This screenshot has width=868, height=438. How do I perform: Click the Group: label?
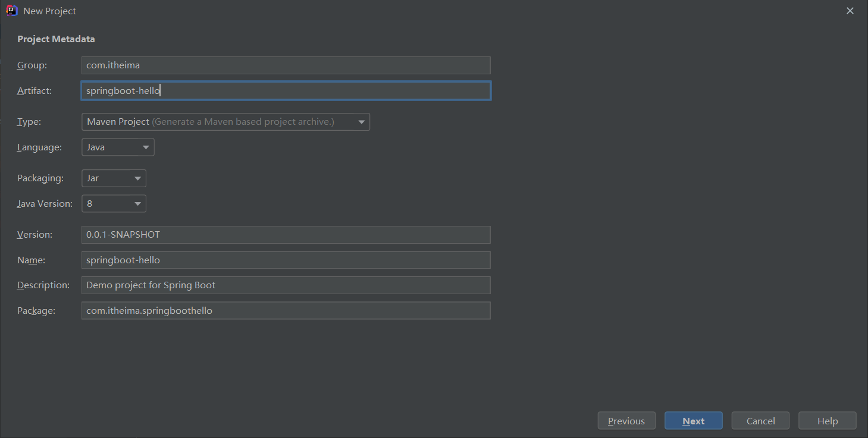click(32, 65)
